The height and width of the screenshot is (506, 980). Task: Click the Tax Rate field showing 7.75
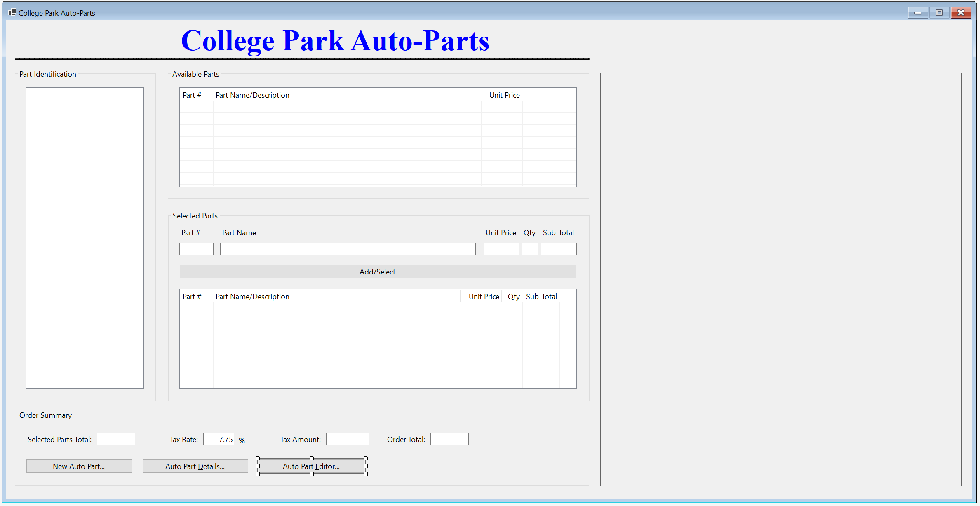tap(219, 439)
